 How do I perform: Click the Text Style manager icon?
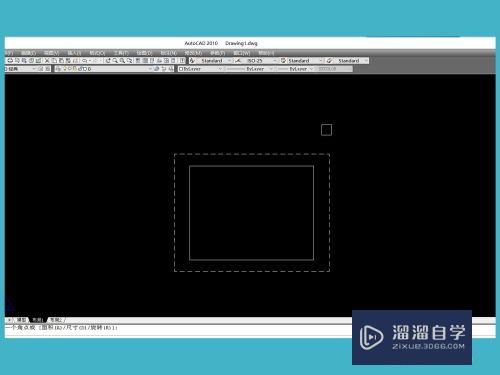[192, 61]
